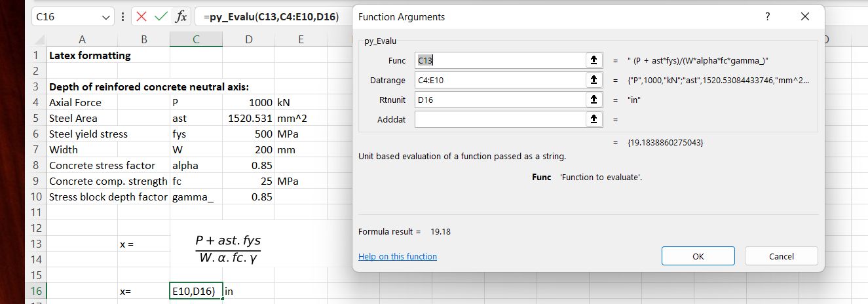Viewport: 868px width, 304px height.
Task: Open Help on this function link
Action: point(397,257)
